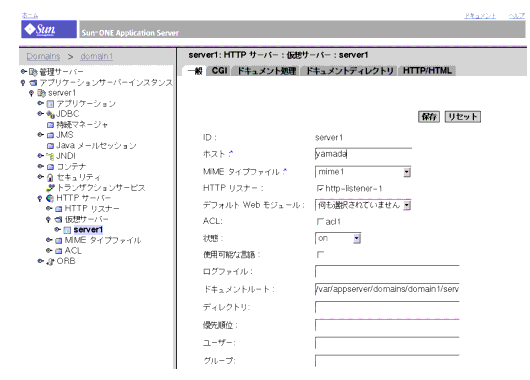Image resolution: width=530 pixels, height=380 pixels.
Task: Expand the HTTP リスナー node
Action: tap(49, 208)
